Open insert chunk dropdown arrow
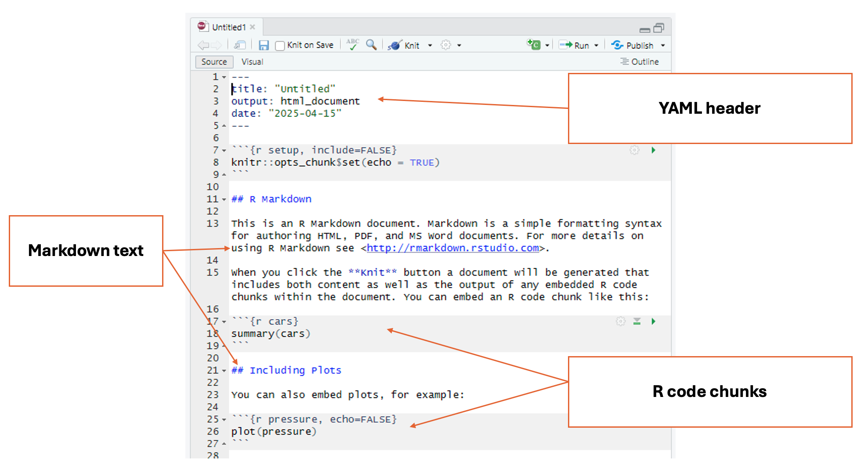This screenshot has height=476, width=868. click(547, 45)
